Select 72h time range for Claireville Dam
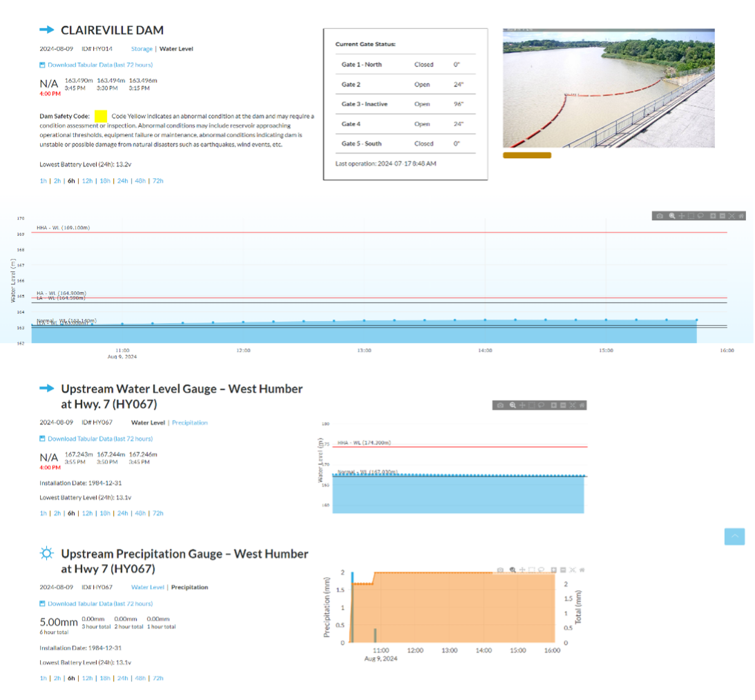 (x=157, y=181)
